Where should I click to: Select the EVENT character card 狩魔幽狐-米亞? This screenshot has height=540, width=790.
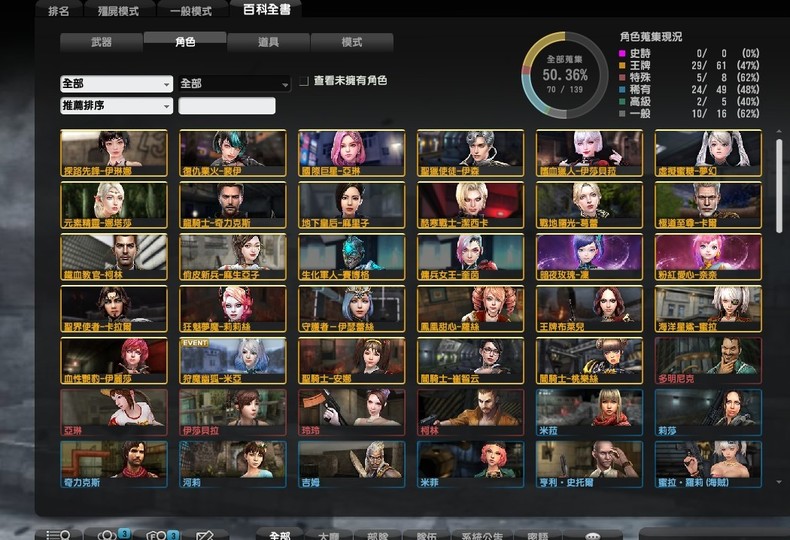pos(233,361)
